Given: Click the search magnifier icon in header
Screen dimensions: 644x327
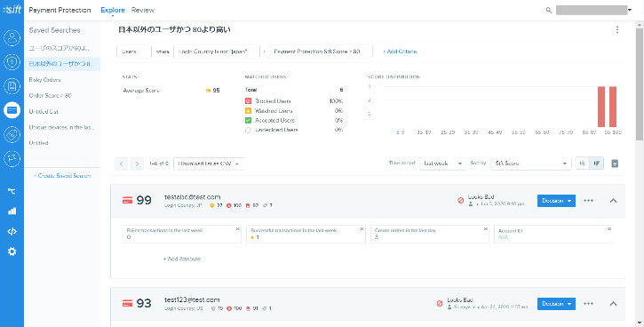Looking at the screenshot, I should point(548,11).
